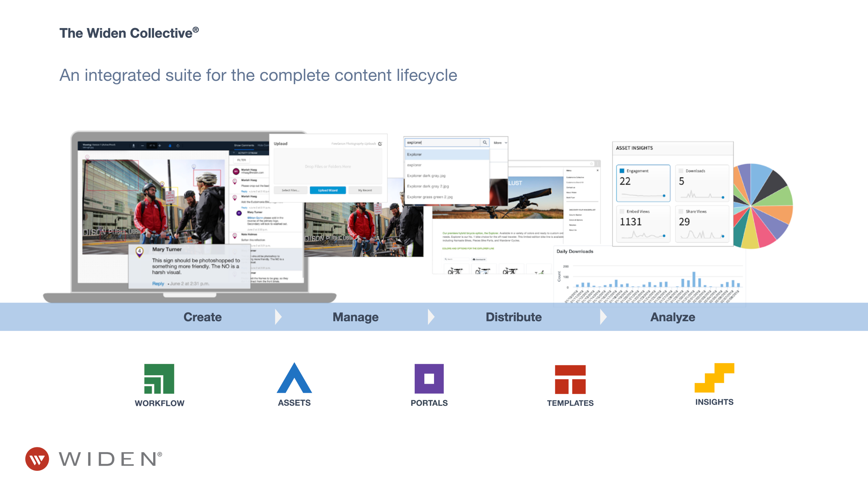Image resolution: width=868 pixels, height=485 pixels.
Task: Click the Share Views value '29'
Action: pos(684,222)
